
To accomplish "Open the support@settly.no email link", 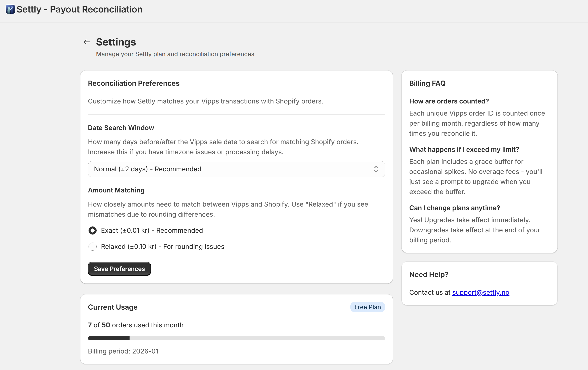I will [x=481, y=292].
